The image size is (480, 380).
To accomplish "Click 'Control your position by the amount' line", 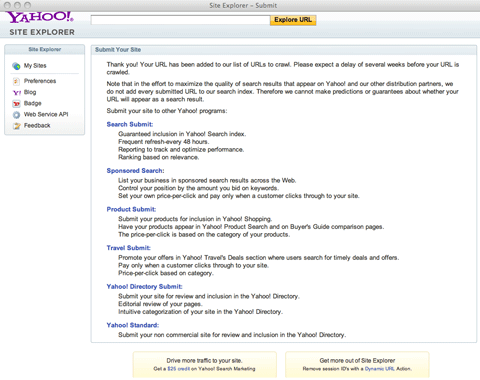I will [198, 188].
